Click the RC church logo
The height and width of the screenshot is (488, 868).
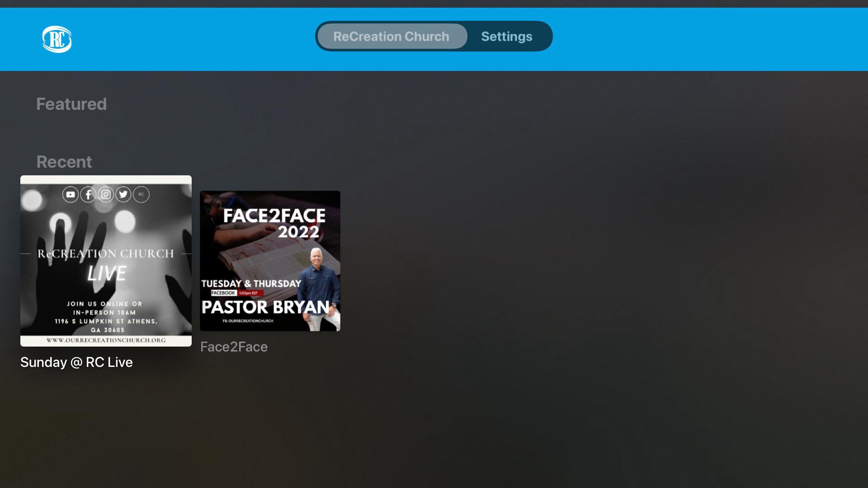(57, 39)
